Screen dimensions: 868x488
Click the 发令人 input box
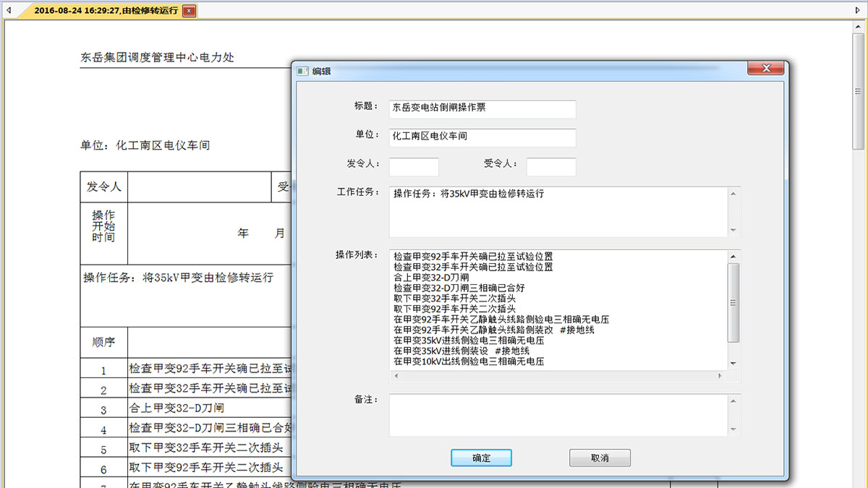(x=414, y=167)
